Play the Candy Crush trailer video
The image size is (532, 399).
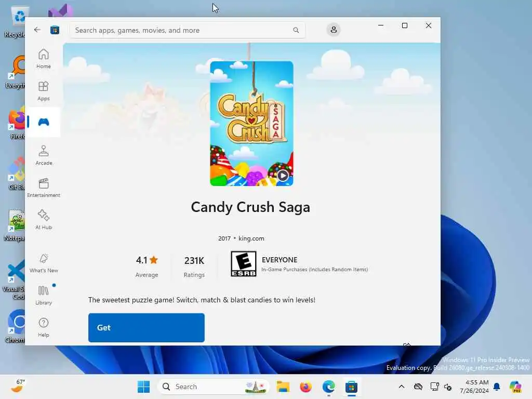point(283,176)
